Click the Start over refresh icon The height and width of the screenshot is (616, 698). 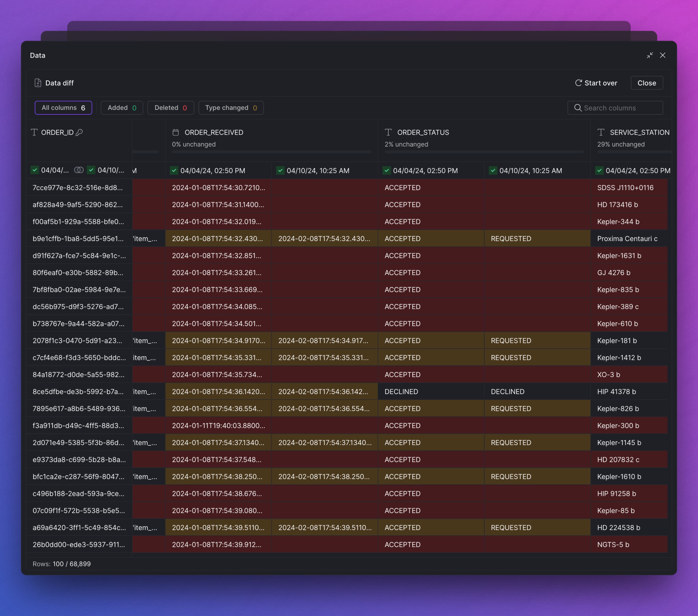(578, 83)
